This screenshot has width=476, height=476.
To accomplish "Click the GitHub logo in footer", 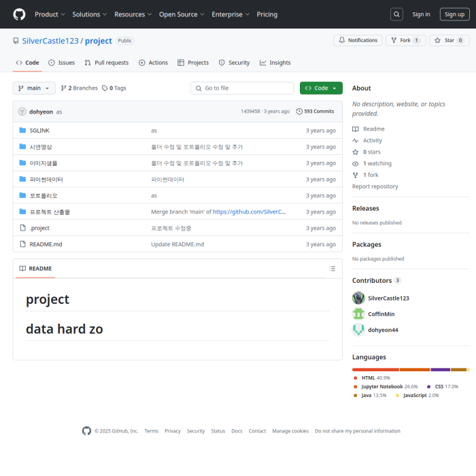I will point(86,430).
